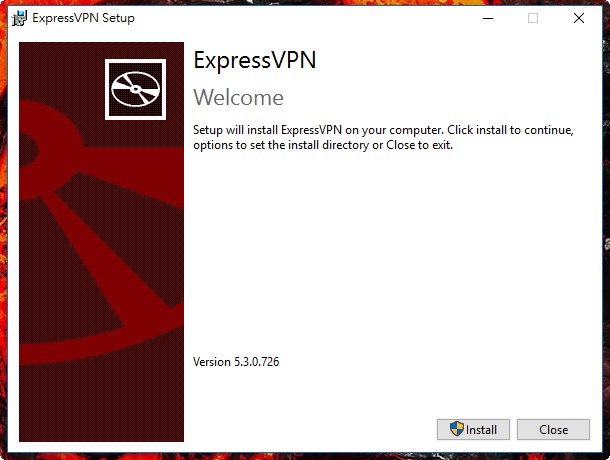Click the desktop wallpaper right of the window
The width and height of the screenshot is (610, 460).
(x=604, y=250)
